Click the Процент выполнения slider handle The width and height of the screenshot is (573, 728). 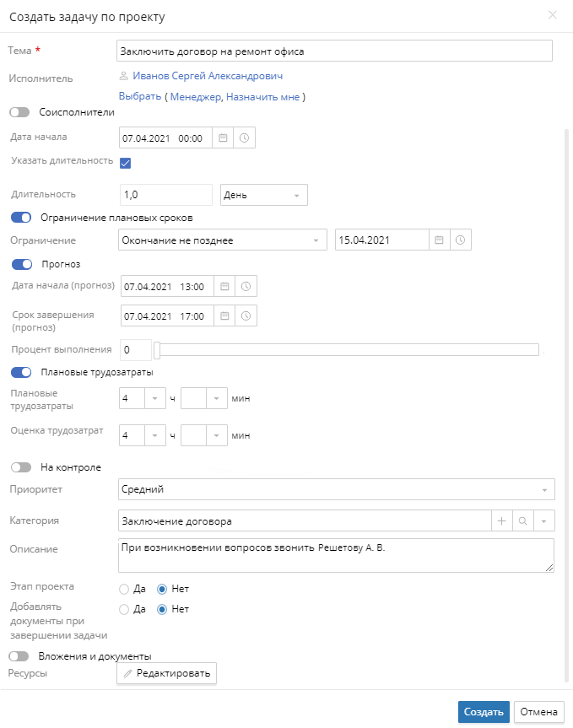(x=157, y=350)
